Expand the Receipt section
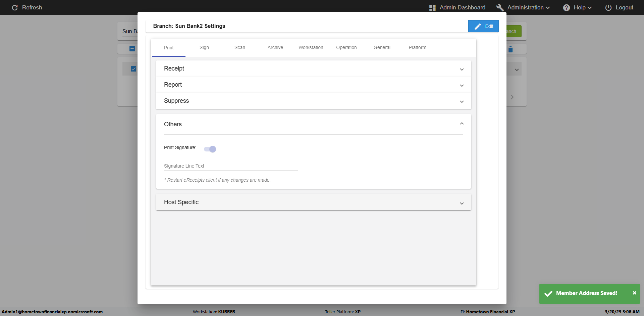This screenshot has height=316, width=644. click(x=462, y=69)
